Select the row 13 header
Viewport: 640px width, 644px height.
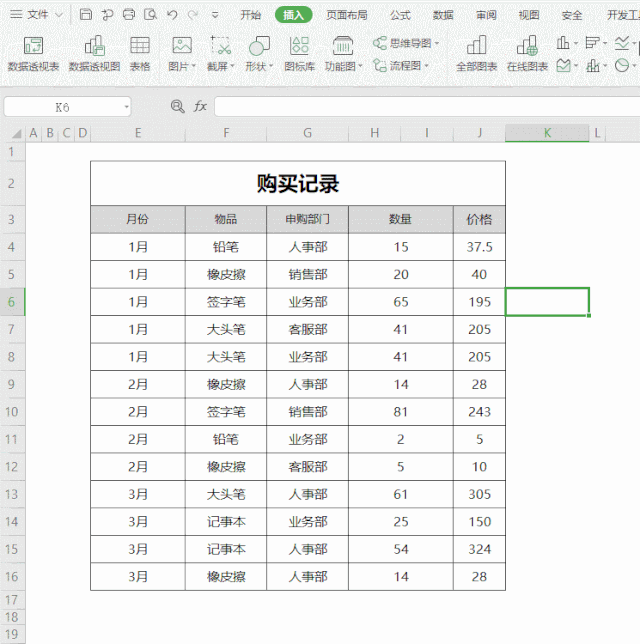tap(12, 494)
